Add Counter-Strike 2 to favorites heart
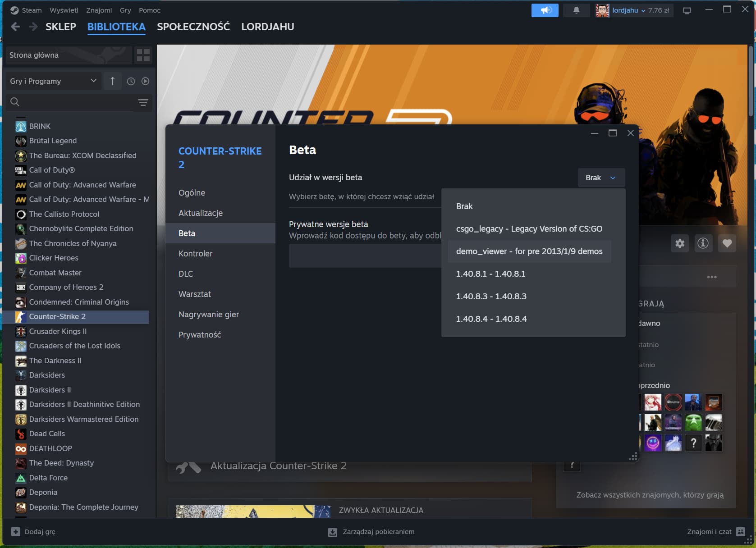Image resolution: width=756 pixels, height=548 pixels. (x=727, y=243)
